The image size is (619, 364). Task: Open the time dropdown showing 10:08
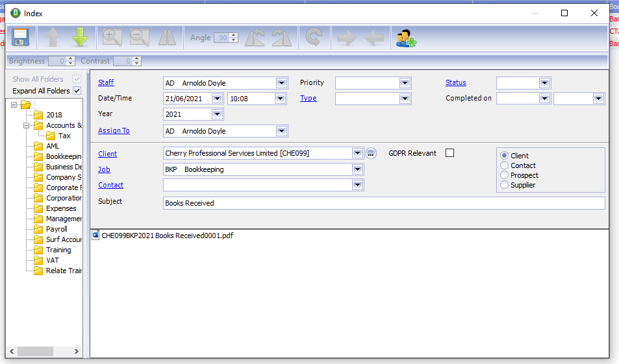pyautogui.click(x=281, y=99)
